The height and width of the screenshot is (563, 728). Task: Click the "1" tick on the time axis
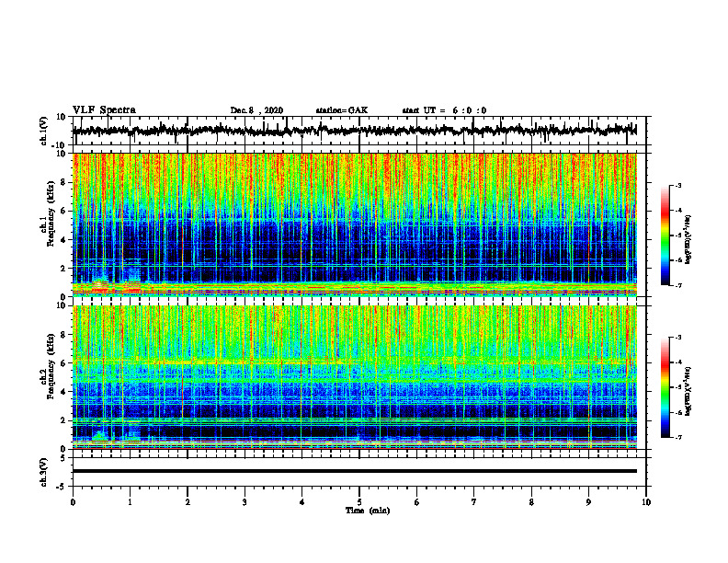130,502
